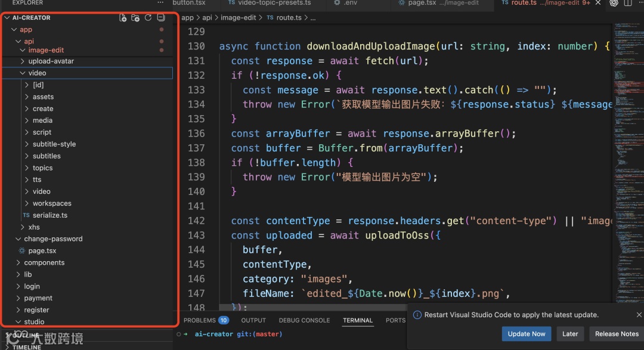Expand the subtitles folder
This screenshot has height=350, width=644.
(x=27, y=156)
